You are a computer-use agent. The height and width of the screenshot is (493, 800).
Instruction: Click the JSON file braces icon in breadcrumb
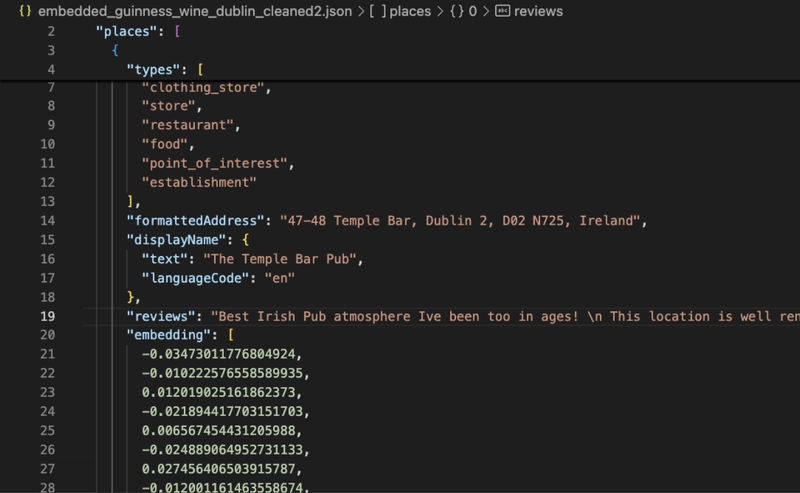click(x=25, y=11)
